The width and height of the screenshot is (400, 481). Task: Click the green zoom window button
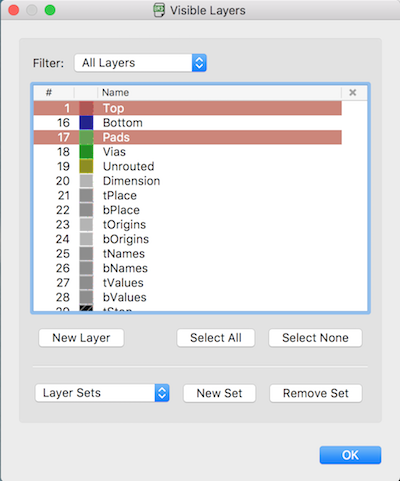click(x=50, y=10)
